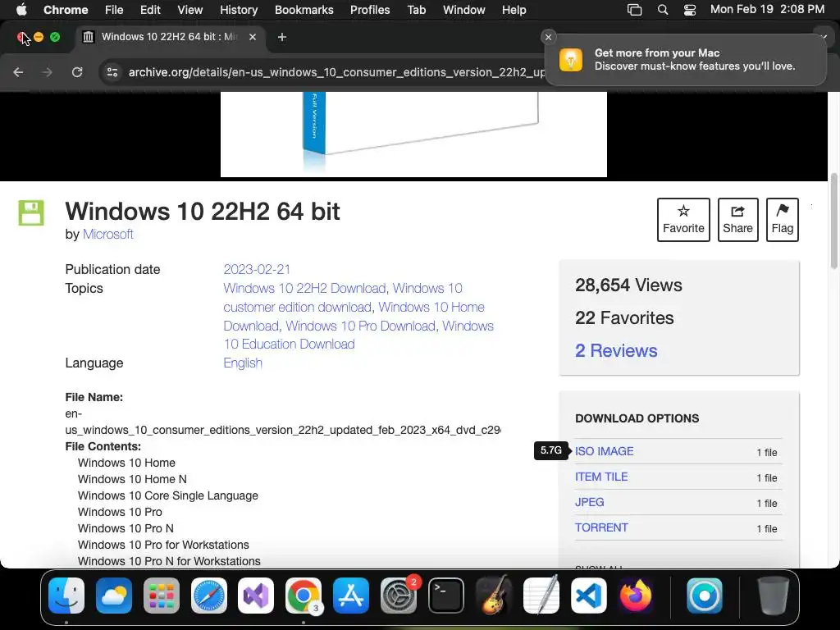Viewport: 840px width, 630px height.
Task: Click the date and time clock
Action: pyautogui.click(x=767, y=10)
